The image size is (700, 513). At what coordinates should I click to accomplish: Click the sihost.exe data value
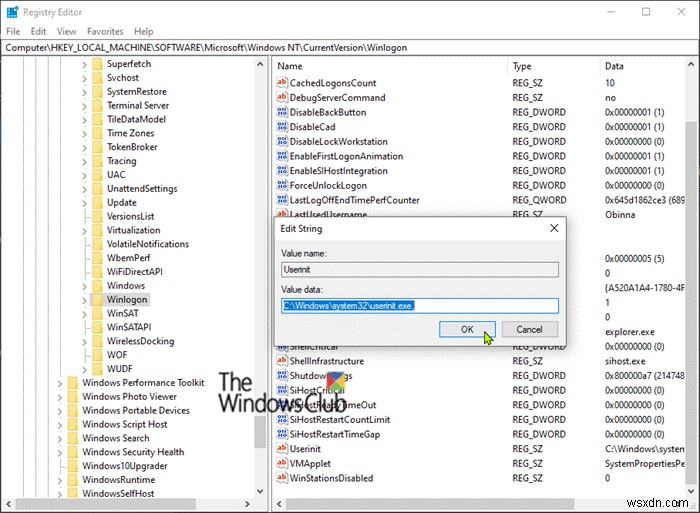coord(625,361)
